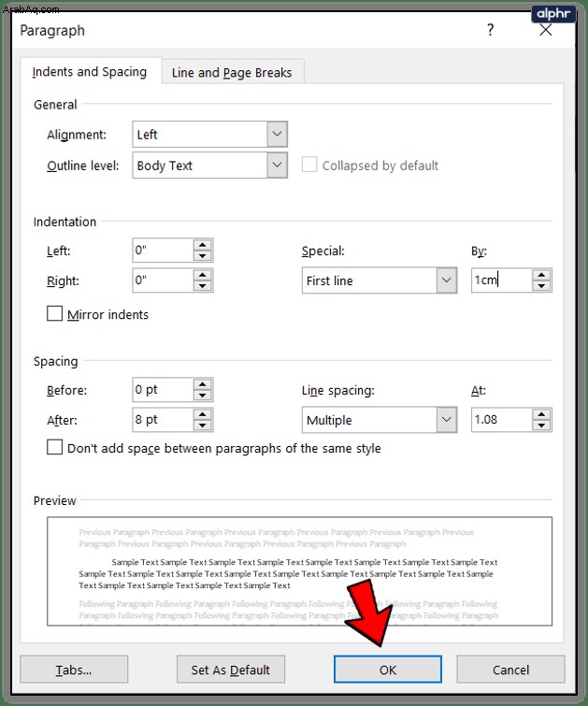Increase the At value with up arrow

pos(541,414)
